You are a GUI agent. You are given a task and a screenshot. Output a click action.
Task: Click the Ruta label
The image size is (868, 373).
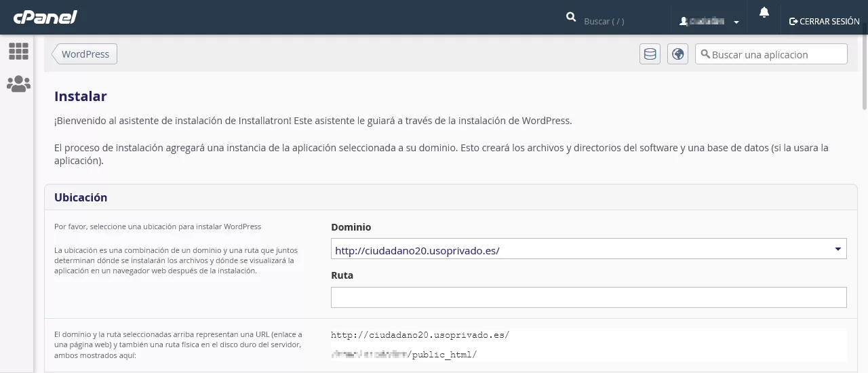(342, 275)
